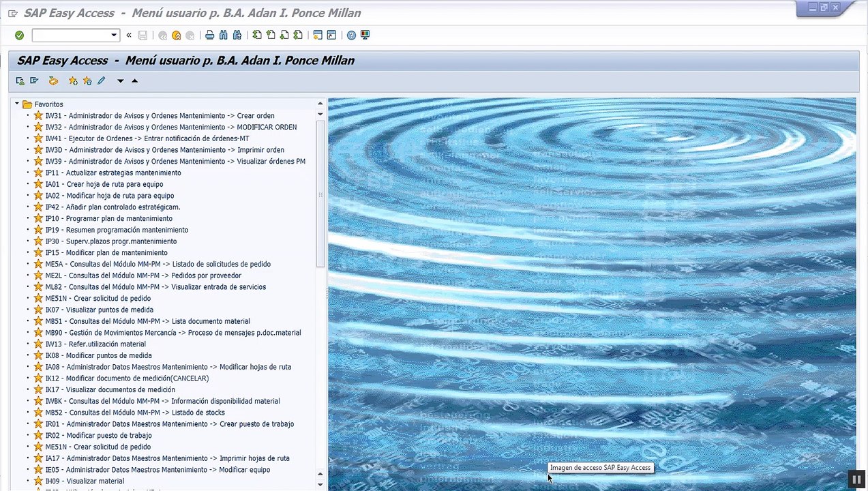
Task: Click the green Back arrow icon
Action: point(163,35)
